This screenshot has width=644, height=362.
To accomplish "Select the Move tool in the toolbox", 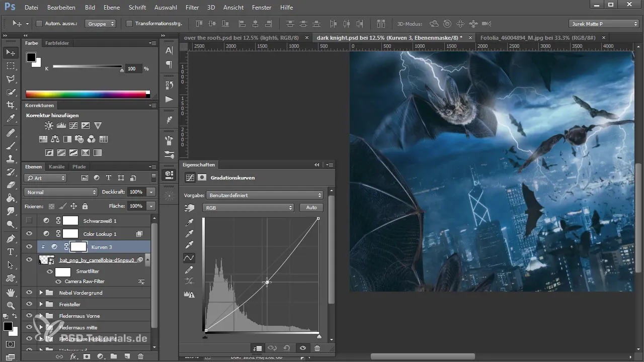I will [x=11, y=53].
